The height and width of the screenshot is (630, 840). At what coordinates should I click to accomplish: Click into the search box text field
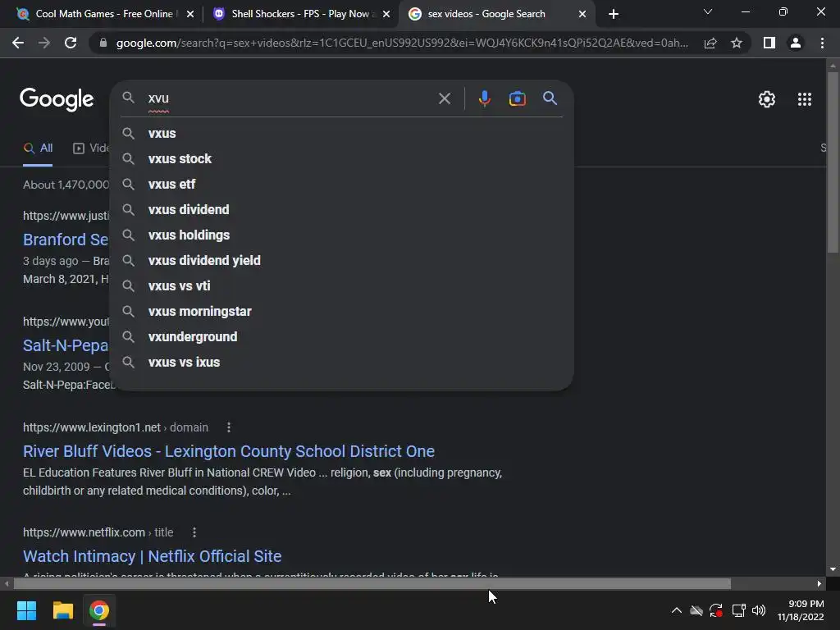(290, 98)
